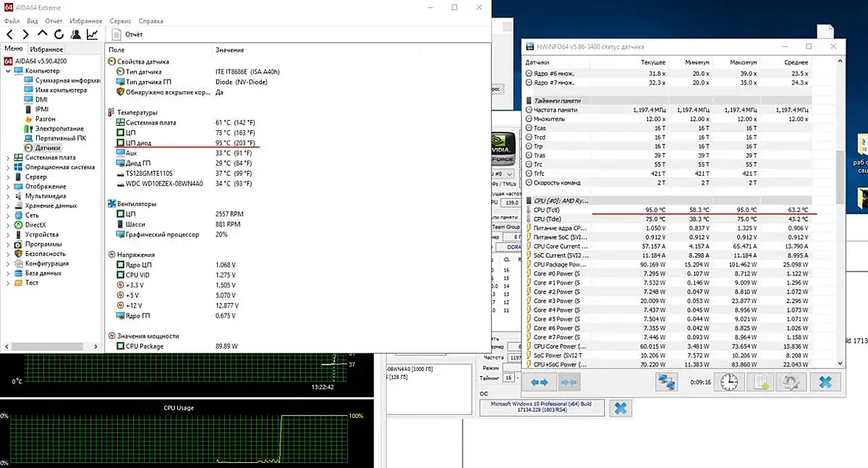
Task: Collapse the Компьютер tree node
Action: coord(8,71)
